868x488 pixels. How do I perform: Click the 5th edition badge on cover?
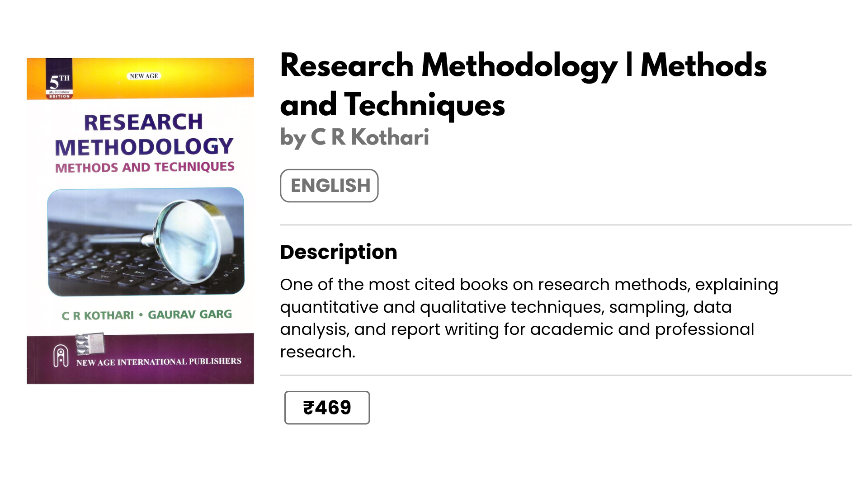coord(59,80)
